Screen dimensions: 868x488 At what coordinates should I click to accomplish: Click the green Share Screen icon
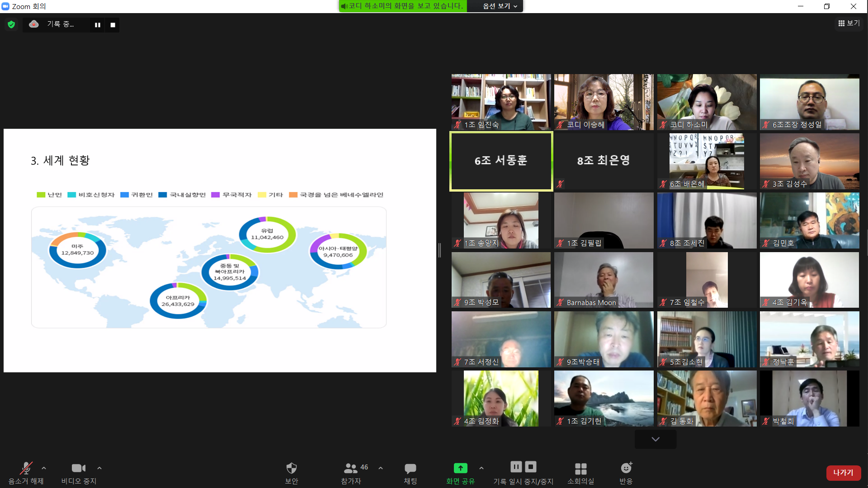(460, 468)
